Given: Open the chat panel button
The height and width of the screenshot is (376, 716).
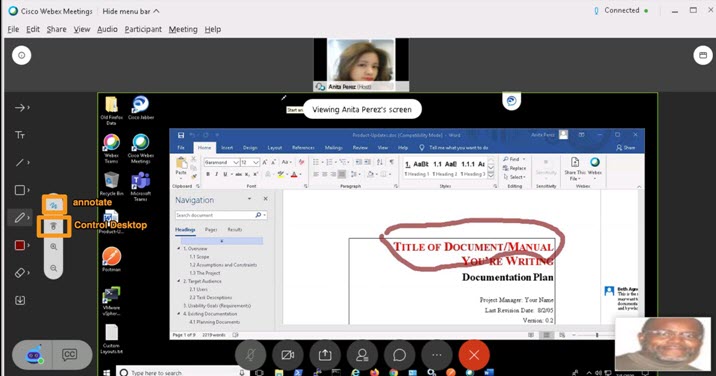Looking at the screenshot, I should [x=400, y=355].
